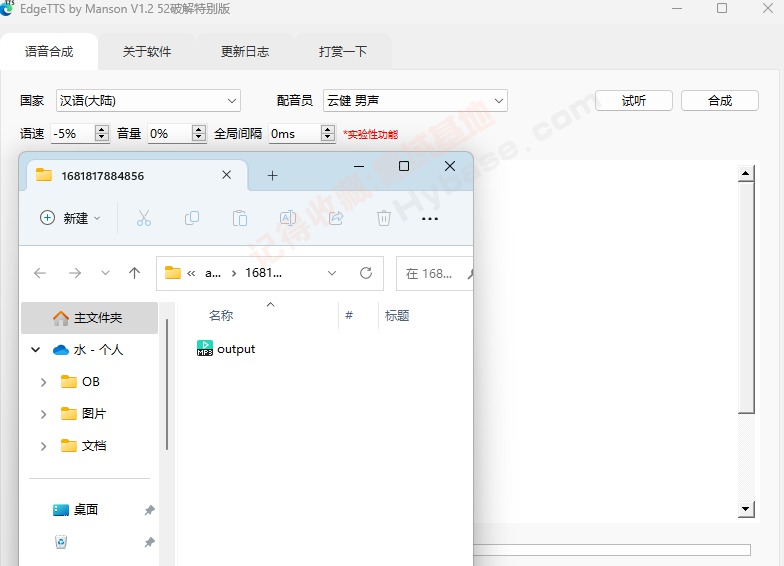The image size is (784, 566).
Task: Select the OB folder
Action: pyautogui.click(x=80, y=382)
